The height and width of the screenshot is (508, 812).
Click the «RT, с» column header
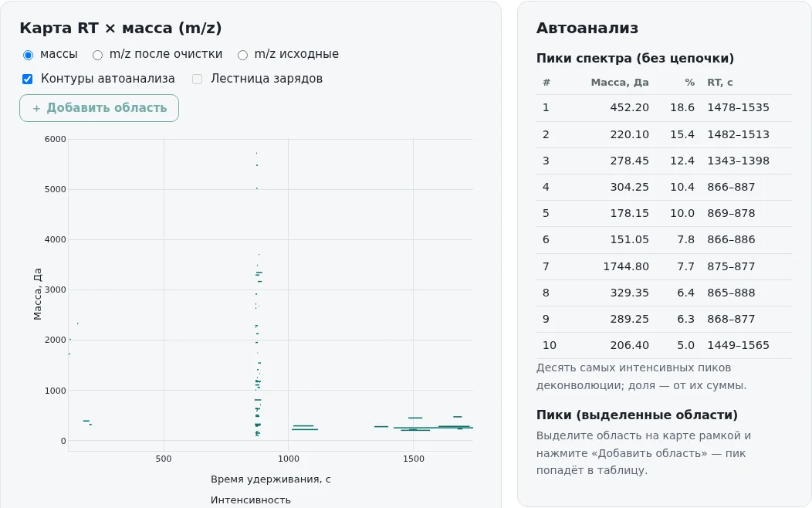coord(720,83)
